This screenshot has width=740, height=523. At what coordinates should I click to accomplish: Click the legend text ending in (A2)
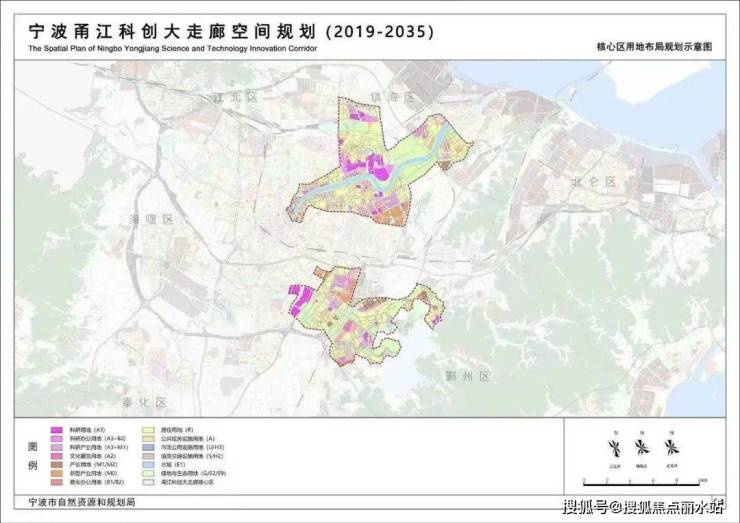[x=92, y=456]
